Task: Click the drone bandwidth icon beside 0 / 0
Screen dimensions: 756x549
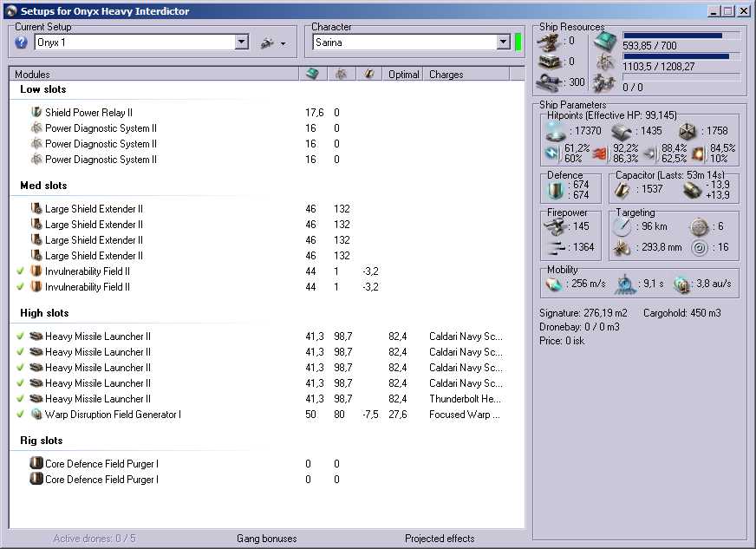Action: [604, 83]
